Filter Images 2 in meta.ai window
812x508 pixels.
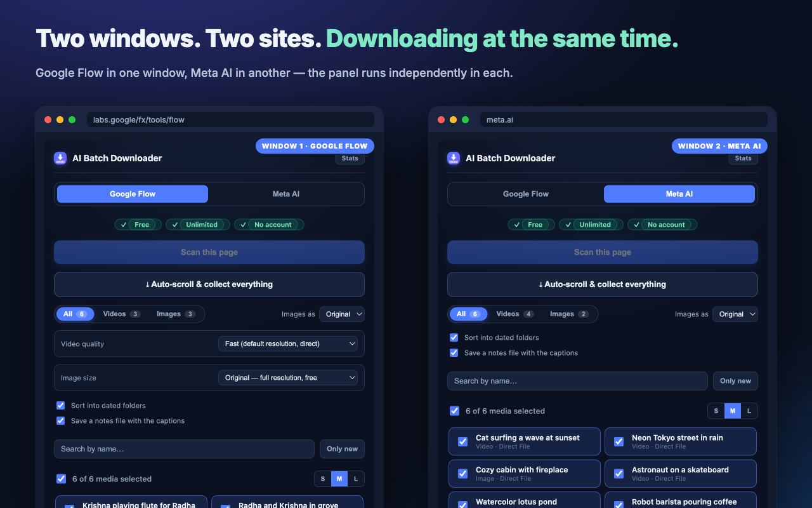[569, 314]
